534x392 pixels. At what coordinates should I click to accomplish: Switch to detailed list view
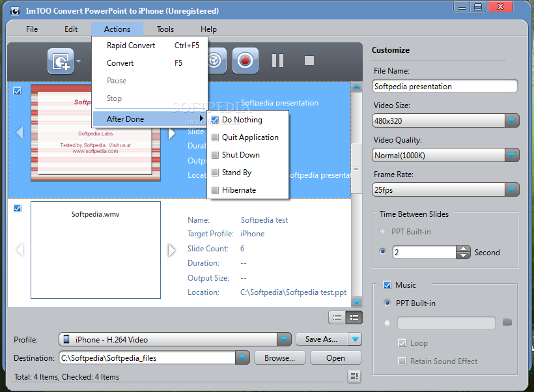click(x=354, y=317)
